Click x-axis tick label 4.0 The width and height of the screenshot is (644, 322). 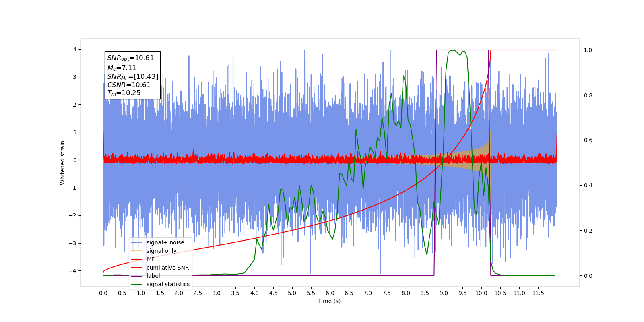[254, 293]
